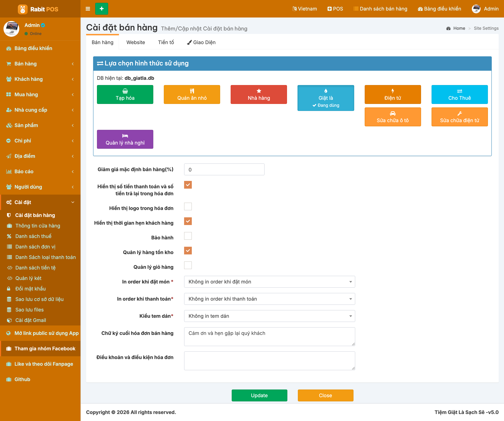Uncheck payment amount display in invoice checkbox
Image resolution: width=504 pixels, height=421 pixels.
(188, 185)
